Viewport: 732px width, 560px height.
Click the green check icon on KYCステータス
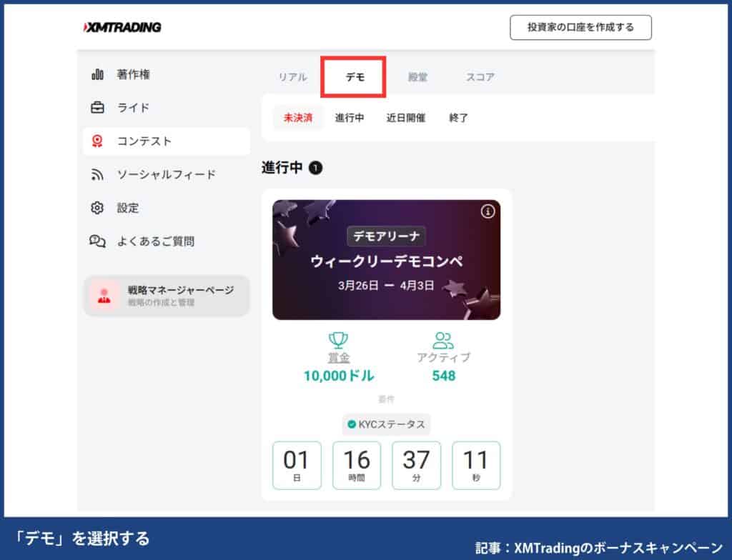[352, 424]
